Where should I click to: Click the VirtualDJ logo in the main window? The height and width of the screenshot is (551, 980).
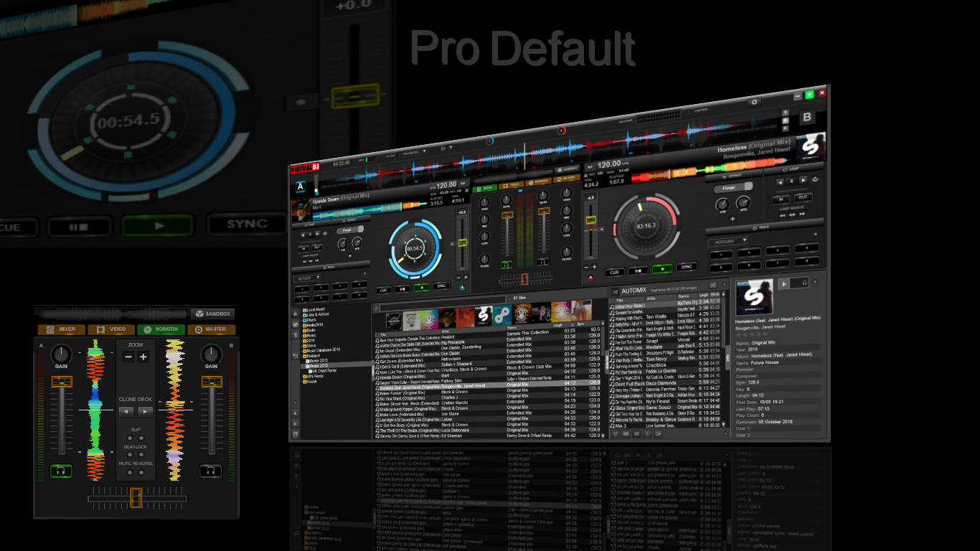coord(305,168)
